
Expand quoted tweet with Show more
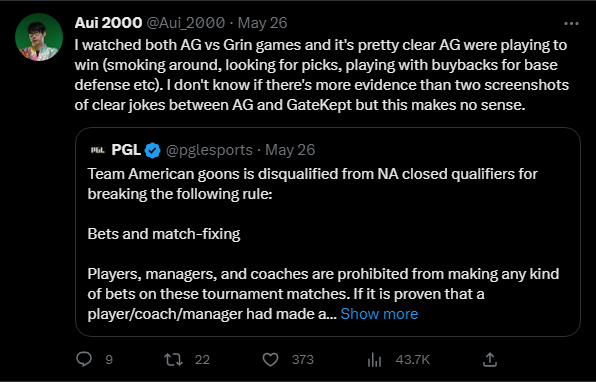pos(379,314)
